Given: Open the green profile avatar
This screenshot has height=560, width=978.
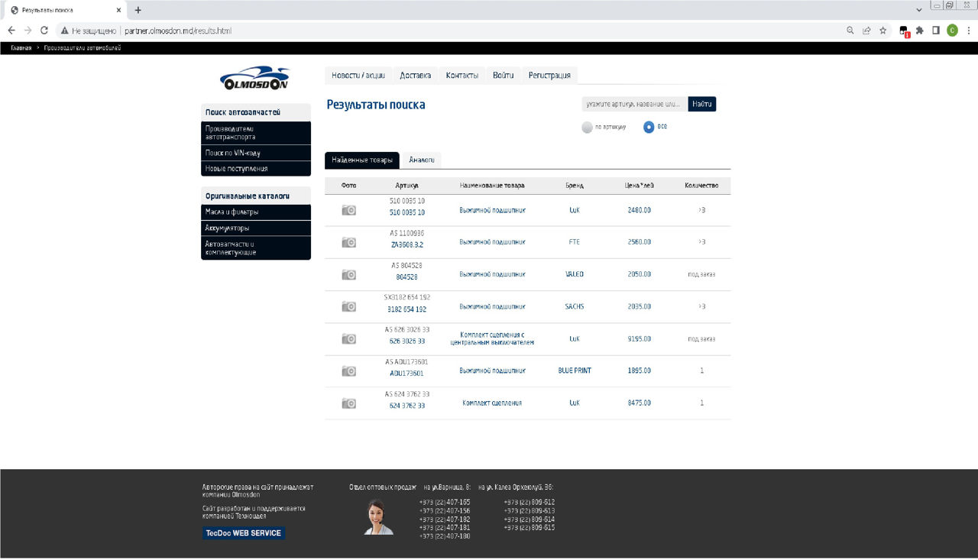Looking at the screenshot, I should coord(952,31).
